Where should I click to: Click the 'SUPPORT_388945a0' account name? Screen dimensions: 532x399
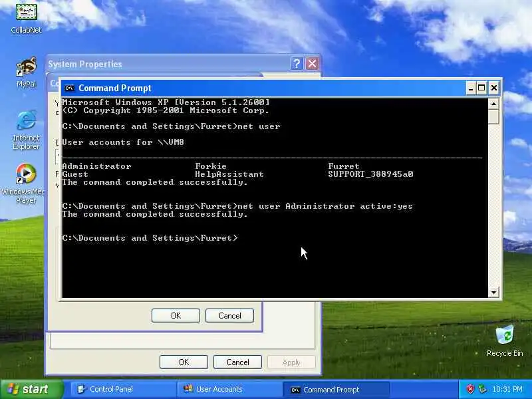tap(370, 174)
